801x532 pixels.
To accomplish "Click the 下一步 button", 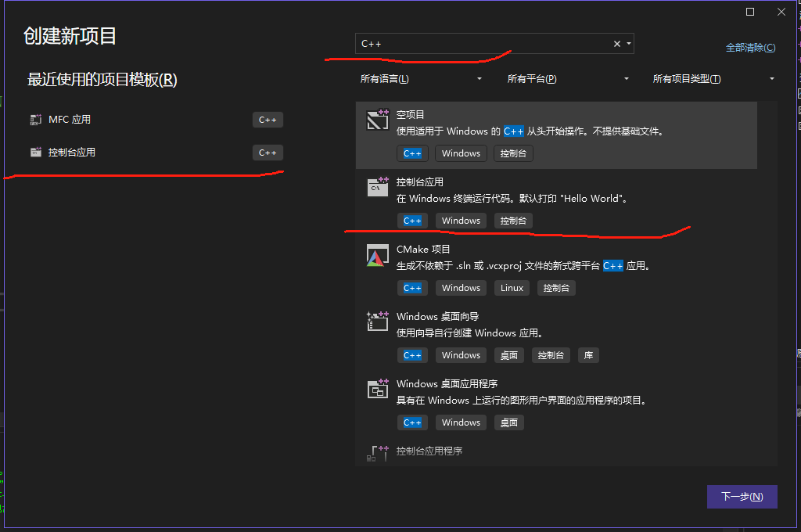I will pos(742,497).
